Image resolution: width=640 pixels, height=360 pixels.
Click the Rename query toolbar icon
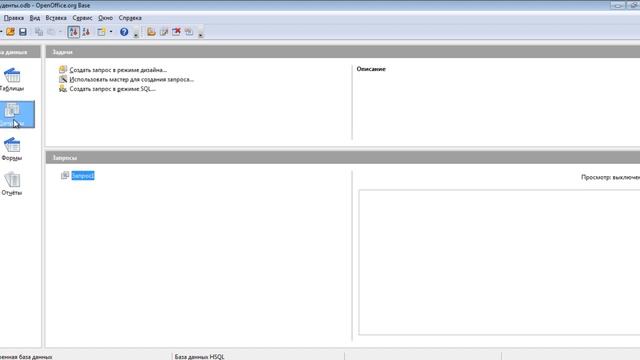click(189, 32)
